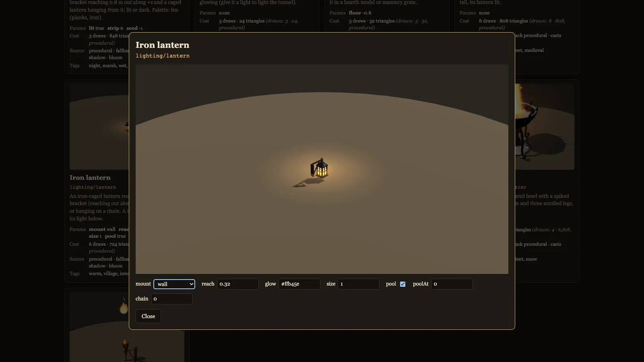
Task: Click the '3 draws · 24 triangles' cost text
Action: click(242, 21)
